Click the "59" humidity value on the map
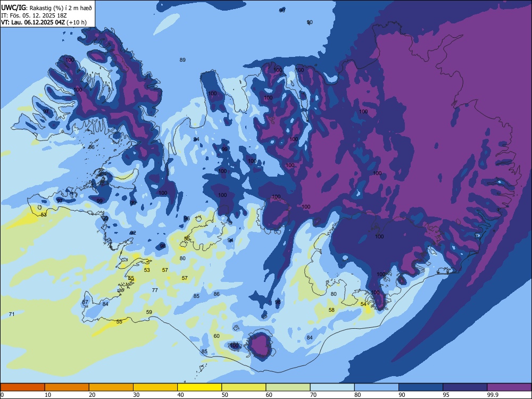 point(149,312)
